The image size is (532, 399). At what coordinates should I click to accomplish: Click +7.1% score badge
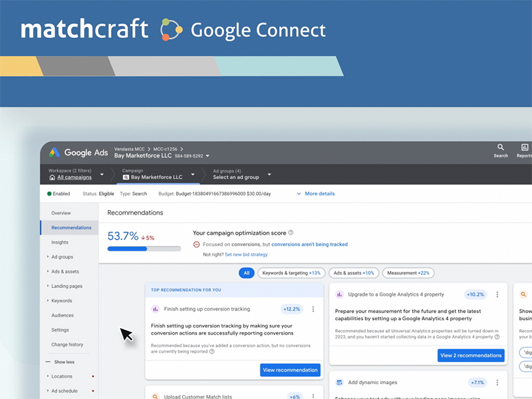(477, 382)
